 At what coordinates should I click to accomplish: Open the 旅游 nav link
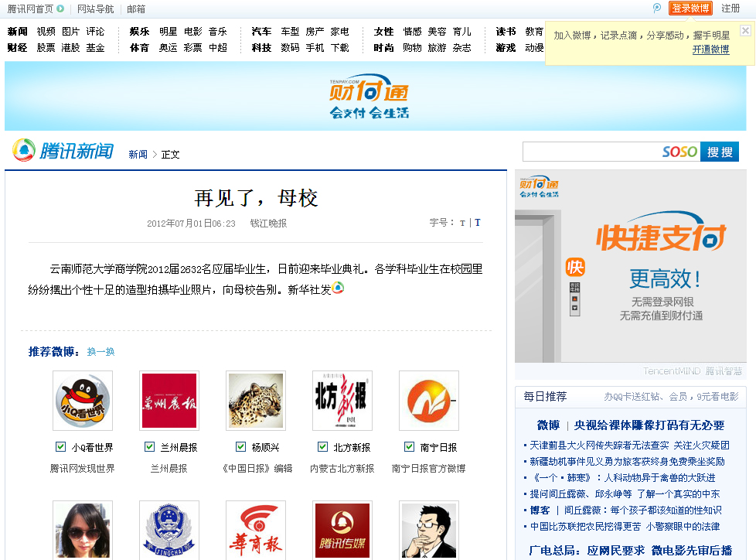[x=437, y=48]
